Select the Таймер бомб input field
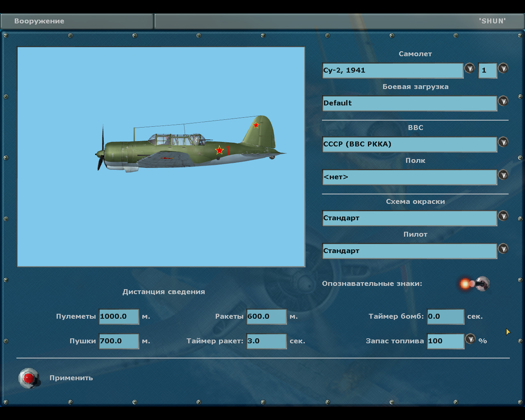Screen dimensions: 525x420 point(445,317)
